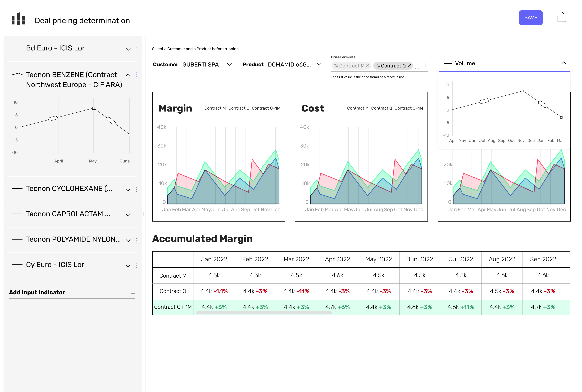Toggle Contract M series in Cost chart

pos(358,108)
